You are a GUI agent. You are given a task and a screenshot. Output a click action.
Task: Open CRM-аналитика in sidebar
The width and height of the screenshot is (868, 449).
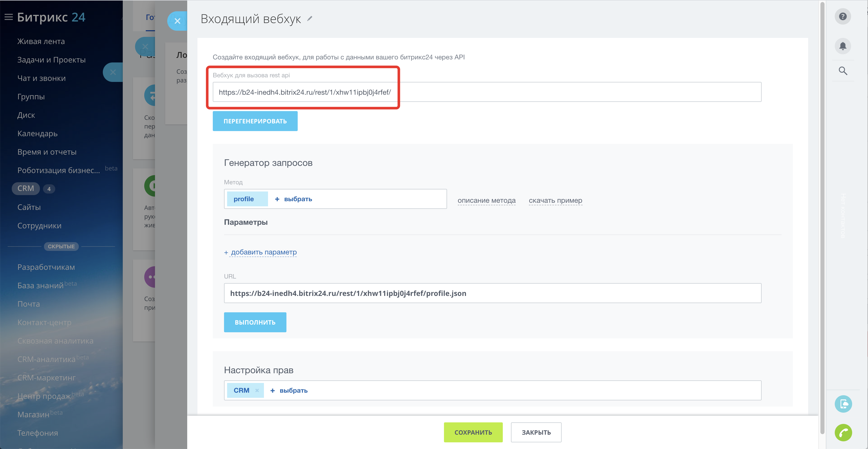tap(47, 359)
